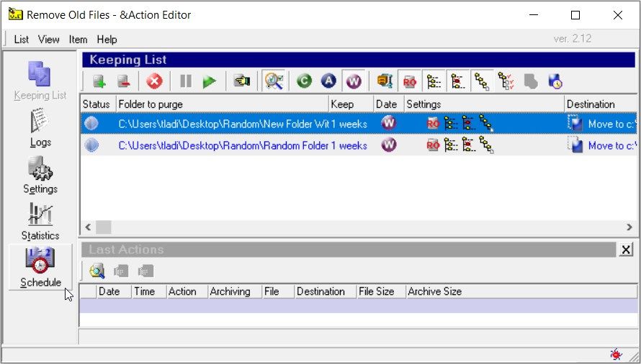Click the red X delete toolbar icon
Screen dimensions: 641x364
[154, 81]
